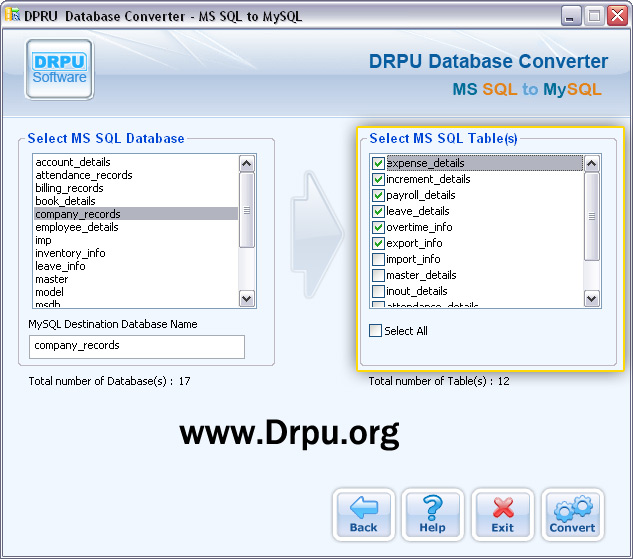The height and width of the screenshot is (559, 633).
Task: Click the DRPU Software logo
Action: tap(59, 69)
